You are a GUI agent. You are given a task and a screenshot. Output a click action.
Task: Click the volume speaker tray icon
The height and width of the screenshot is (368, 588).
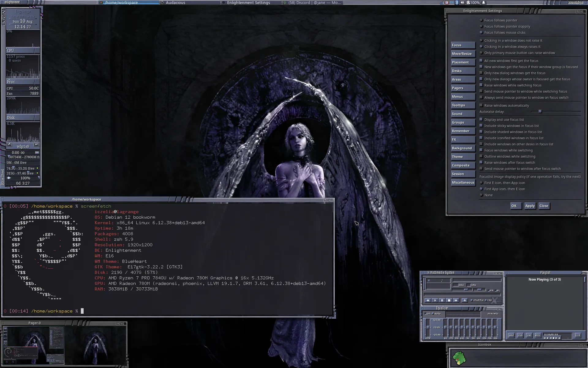462,2
